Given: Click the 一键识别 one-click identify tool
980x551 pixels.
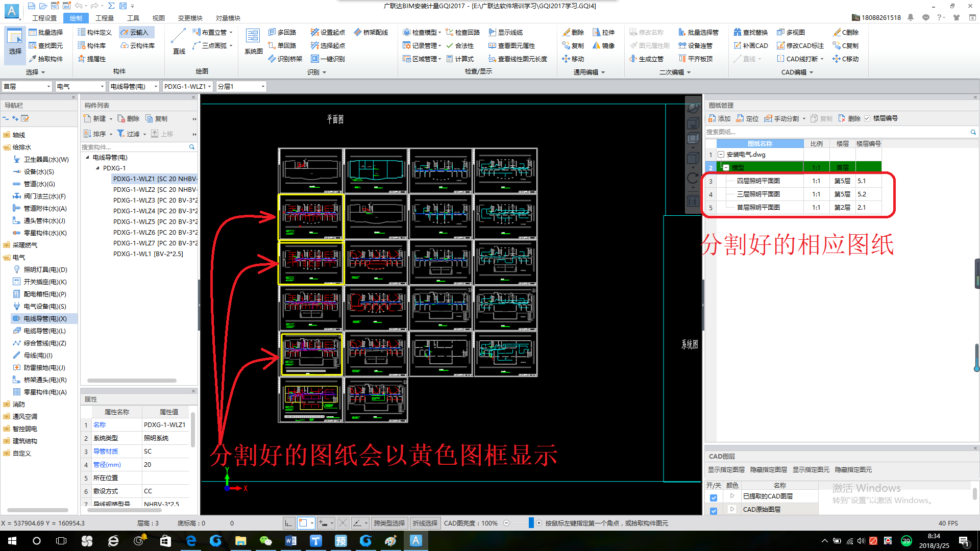Looking at the screenshot, I should coord(328,59).
